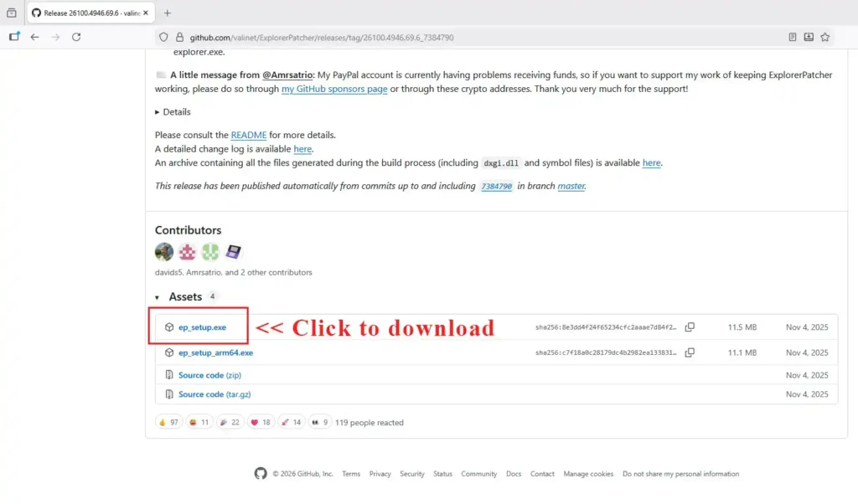Click the first contributor avatar
This screenshot has height=504, width=858.
pos(164,252)
